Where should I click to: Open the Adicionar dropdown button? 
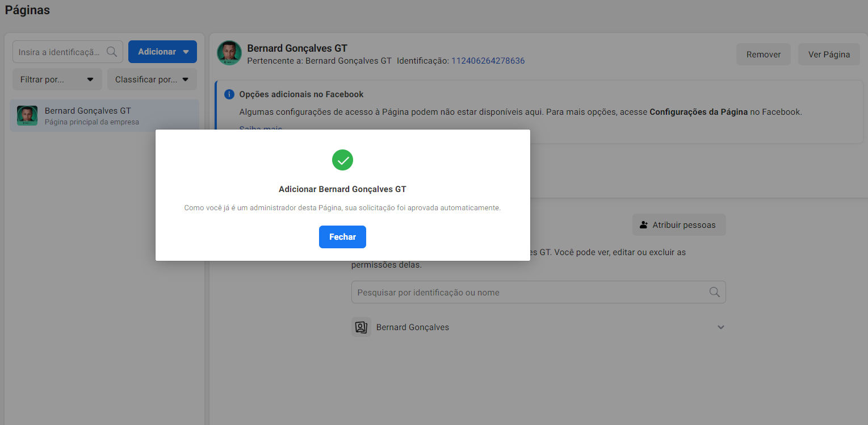tap(162, 52)
